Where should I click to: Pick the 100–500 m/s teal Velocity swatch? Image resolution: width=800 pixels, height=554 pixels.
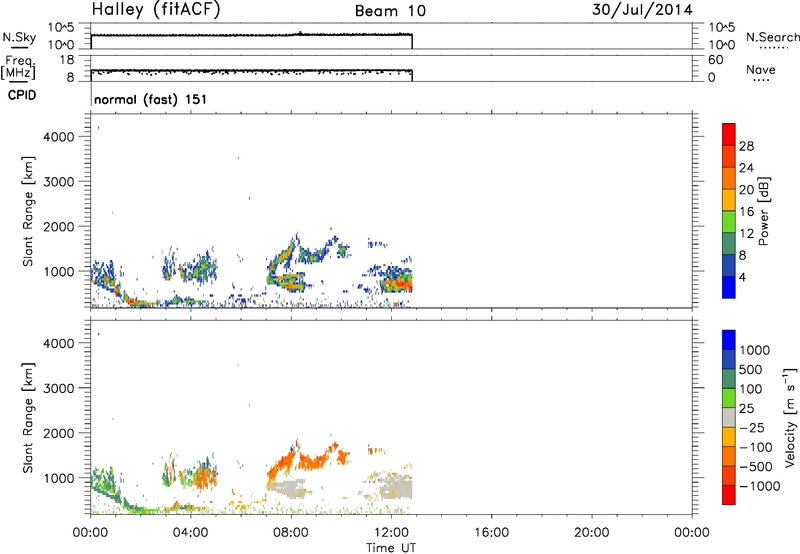(x=729, y=379)
